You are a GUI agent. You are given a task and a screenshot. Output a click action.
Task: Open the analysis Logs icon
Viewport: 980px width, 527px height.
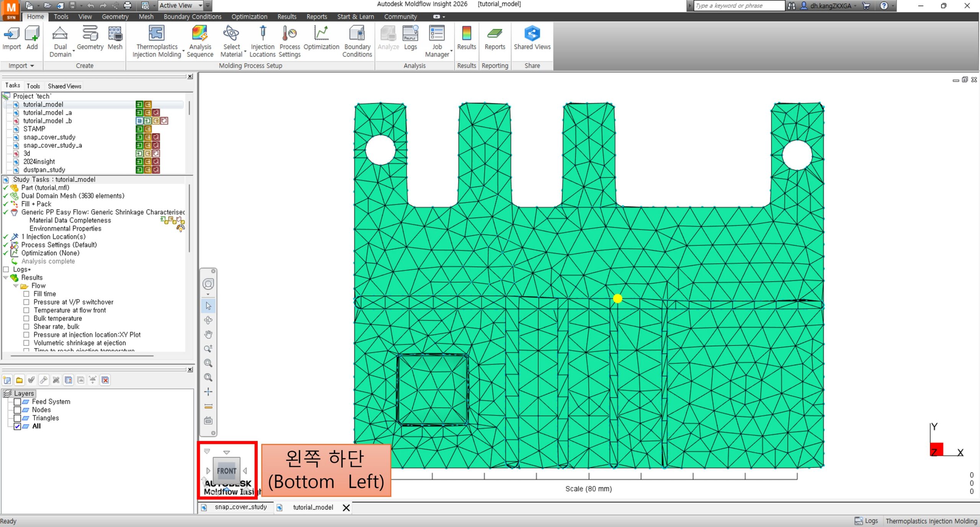coord(410,38)
